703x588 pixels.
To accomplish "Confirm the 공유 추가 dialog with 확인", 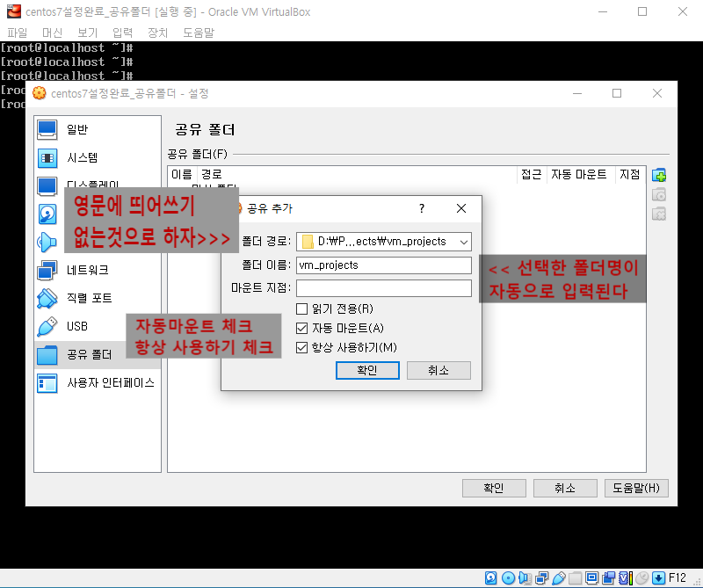I will (367, 371).
